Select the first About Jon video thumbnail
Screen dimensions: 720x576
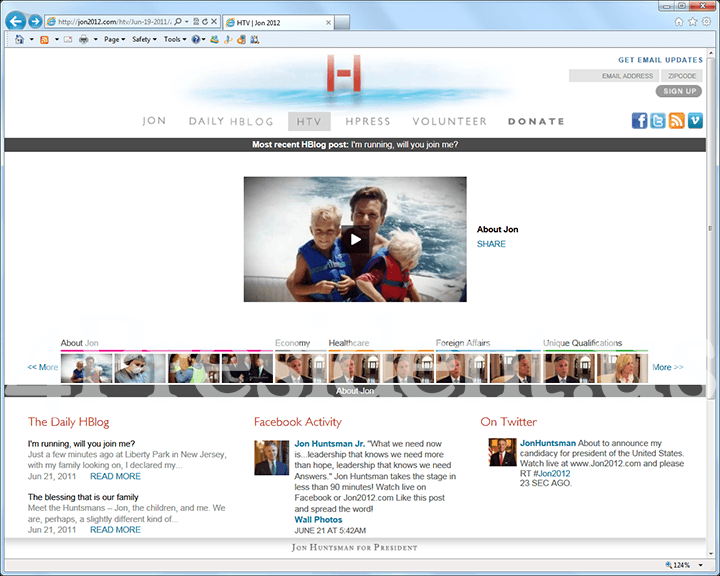(86, 368)
